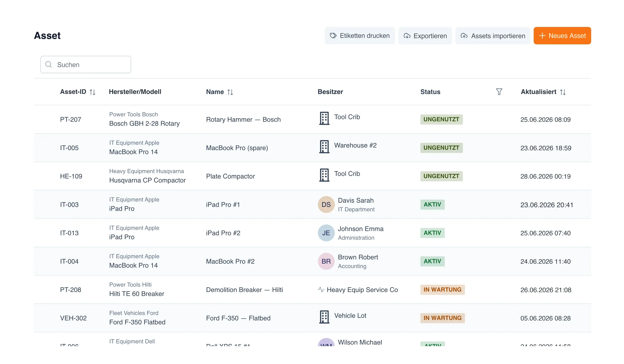Viewport: 624px width, 364px height.
Task: Focus the Suchen search field
Action: [86, 64]
